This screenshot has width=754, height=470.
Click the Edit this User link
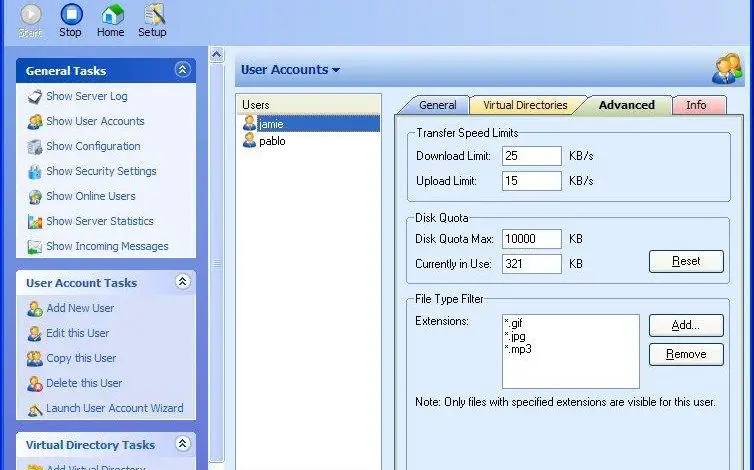(x=77, y=333)
